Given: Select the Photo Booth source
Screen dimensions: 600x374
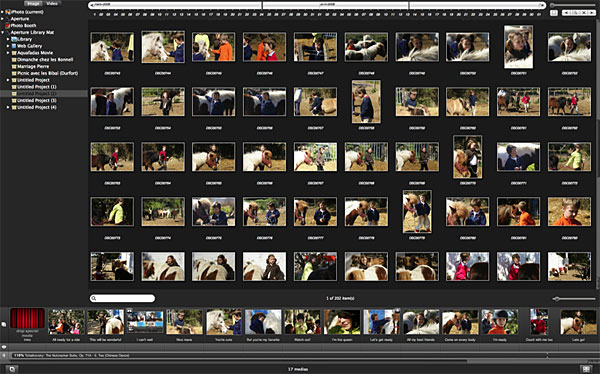Looking at the screenshot, I should pyautogui.click(x=23, y=26).
